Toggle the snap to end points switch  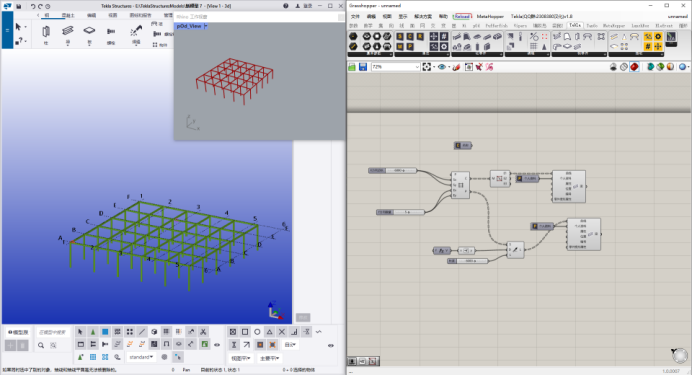coord(245,332)
